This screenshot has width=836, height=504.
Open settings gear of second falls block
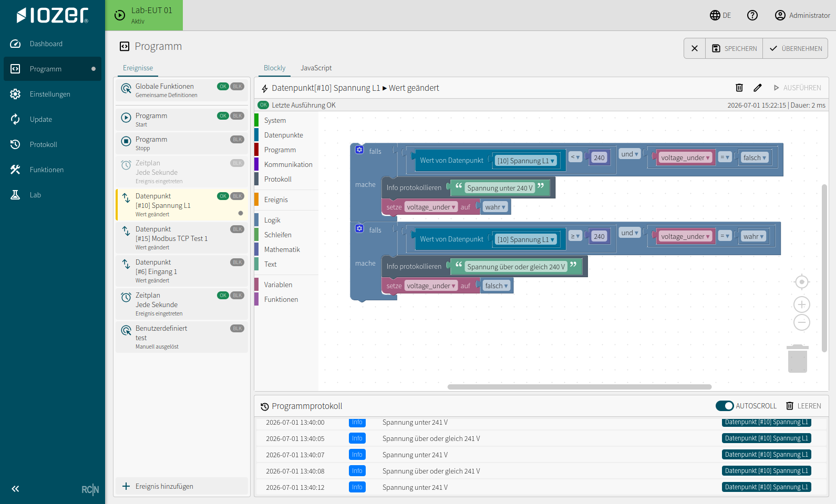coord(359,228)
